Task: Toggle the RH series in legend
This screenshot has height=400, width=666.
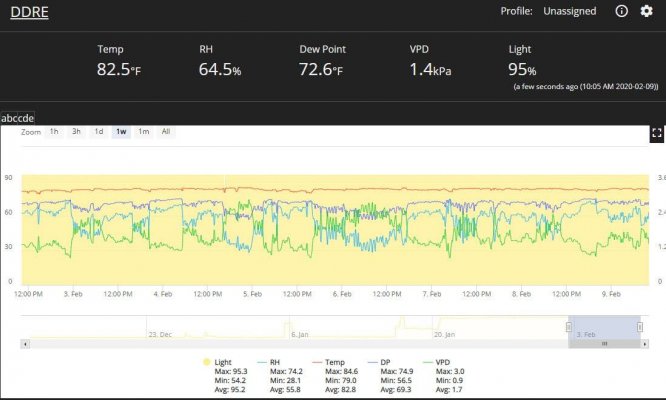Action: click(x=269, y=362)
